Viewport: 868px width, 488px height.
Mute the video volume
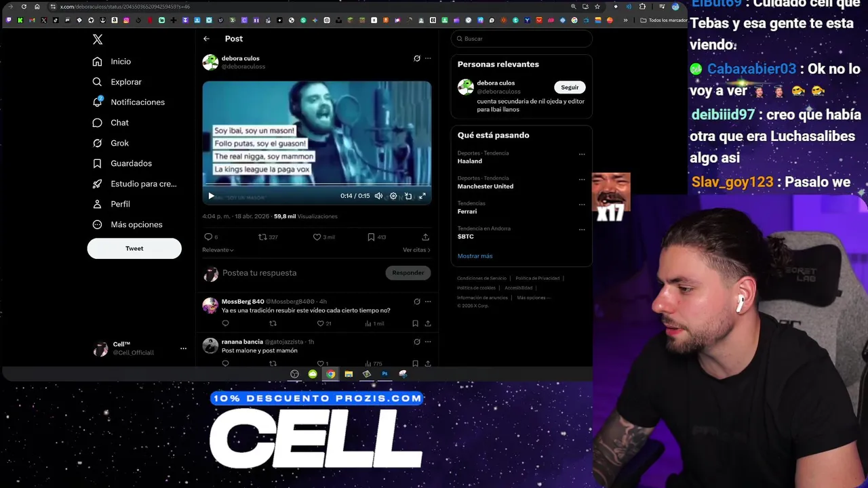coord(378,196)
